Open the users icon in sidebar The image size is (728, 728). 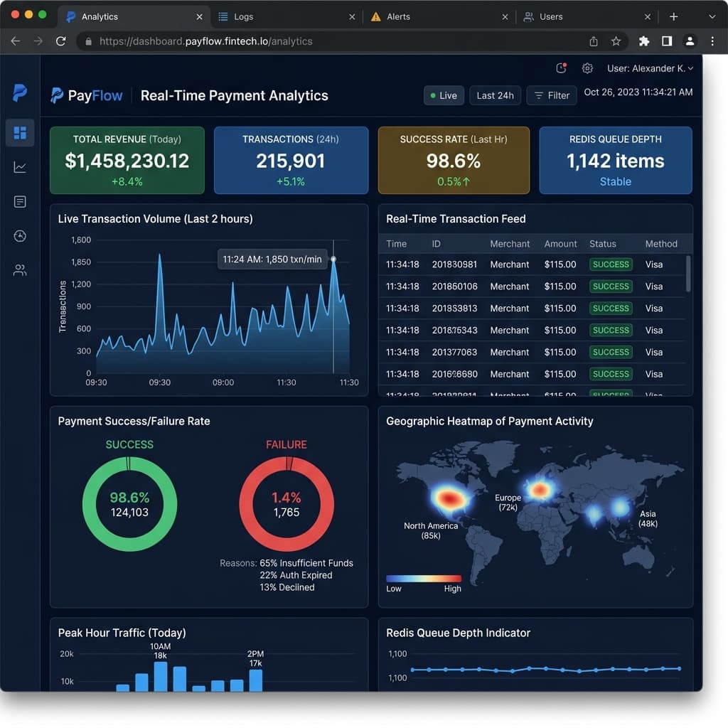pos(20,270)
